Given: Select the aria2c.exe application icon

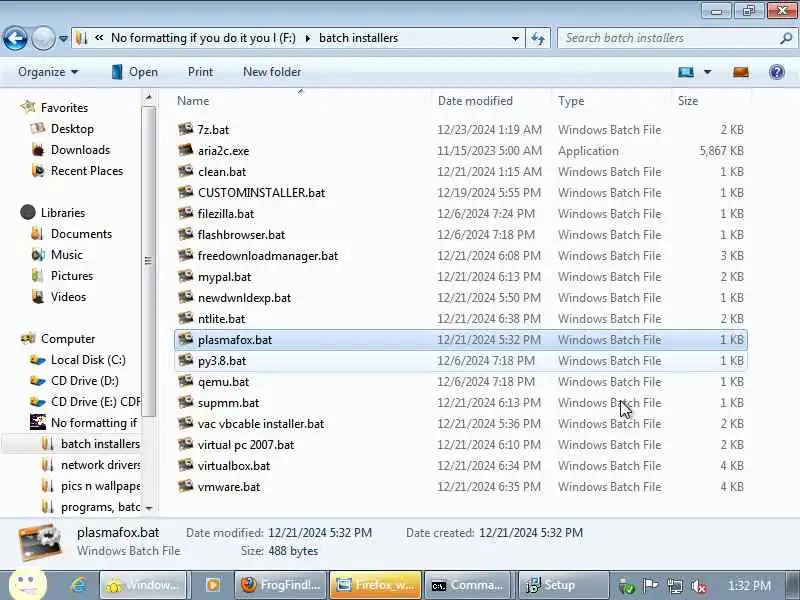Looking at the screenshot, I should [x=185, y=150].
